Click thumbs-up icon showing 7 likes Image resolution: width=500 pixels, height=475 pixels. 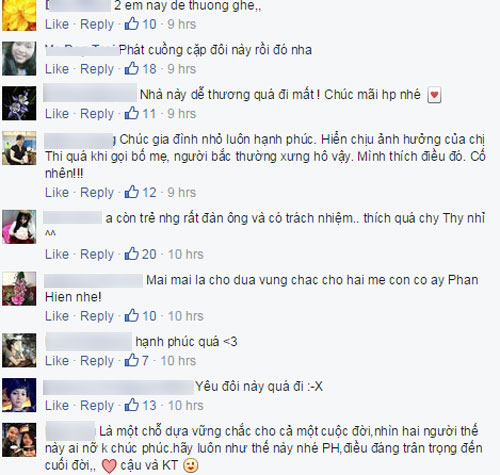tap(132, 360)
